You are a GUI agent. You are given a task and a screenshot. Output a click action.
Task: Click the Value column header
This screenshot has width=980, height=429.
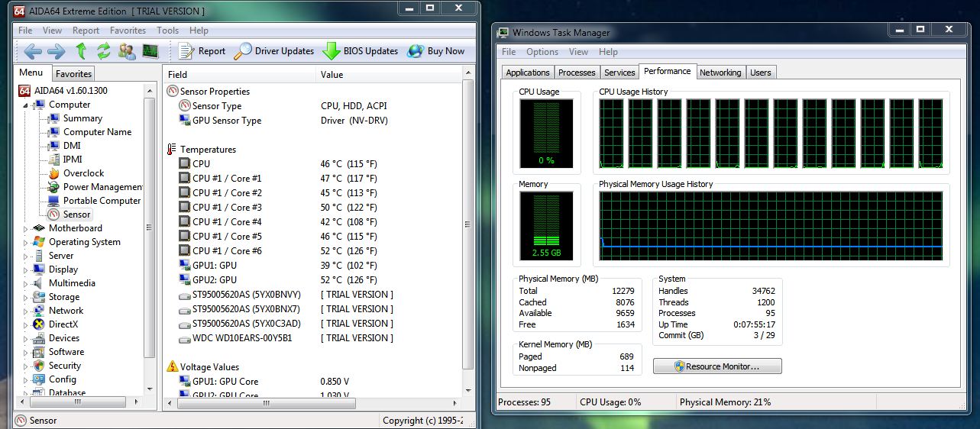[x=389, y=75]
